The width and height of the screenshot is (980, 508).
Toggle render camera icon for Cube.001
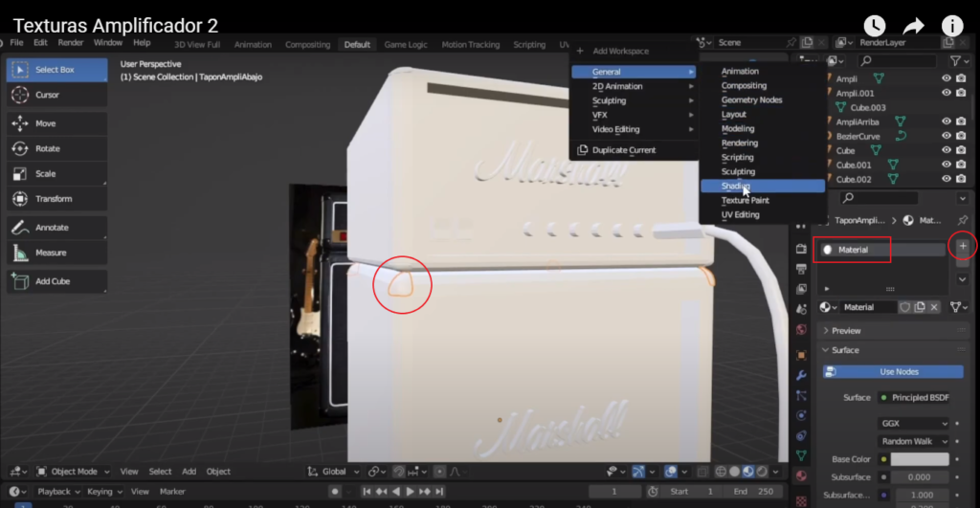pyautogui.click(x=961, y=165)
